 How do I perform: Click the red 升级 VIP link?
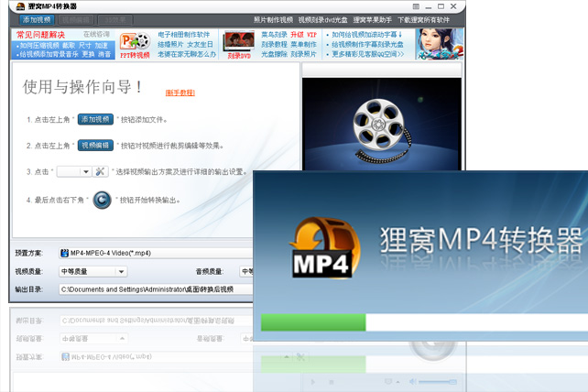click(304, 35)
